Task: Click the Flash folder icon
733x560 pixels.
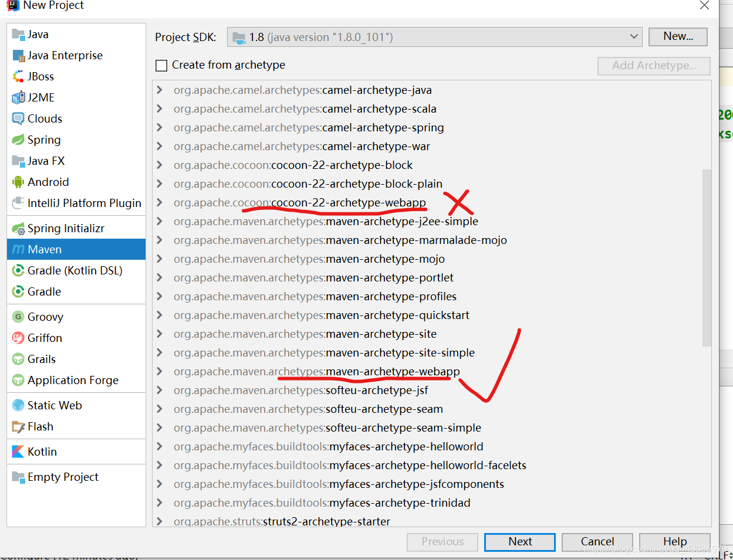Action: [18, 426]
